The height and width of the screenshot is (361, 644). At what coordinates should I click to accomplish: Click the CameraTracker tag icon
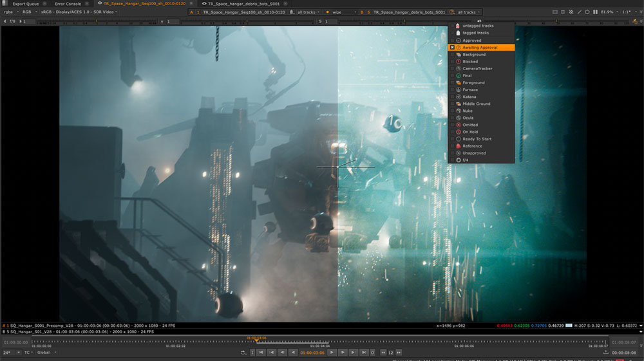(459, 69)
